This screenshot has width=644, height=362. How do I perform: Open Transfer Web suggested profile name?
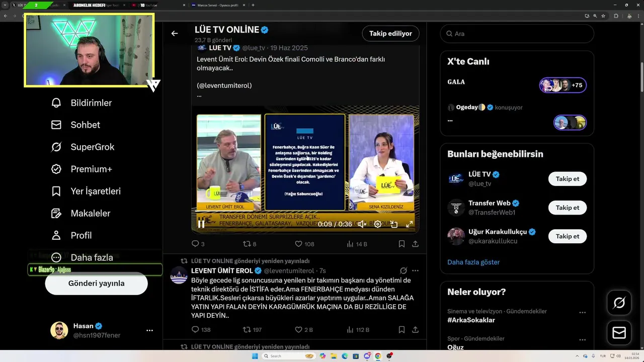(x=489, y=203)
